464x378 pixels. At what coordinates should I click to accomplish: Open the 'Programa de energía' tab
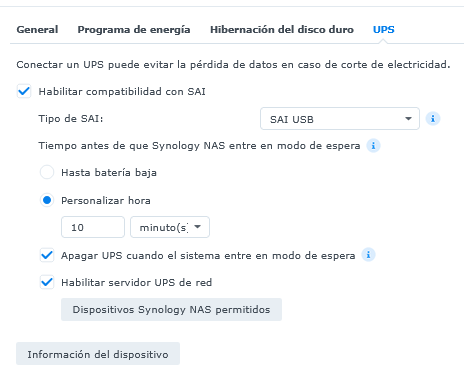(x=134, y=30)
